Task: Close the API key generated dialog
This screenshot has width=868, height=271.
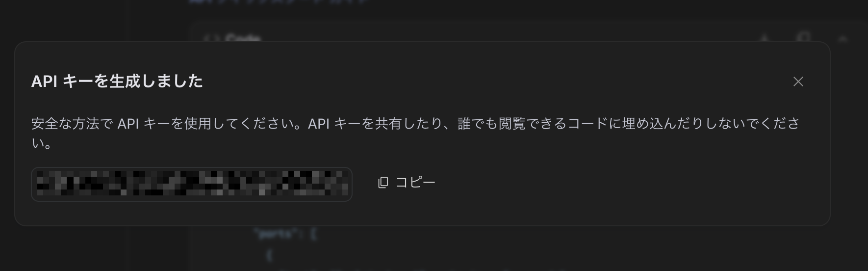Action: (798, 81)
